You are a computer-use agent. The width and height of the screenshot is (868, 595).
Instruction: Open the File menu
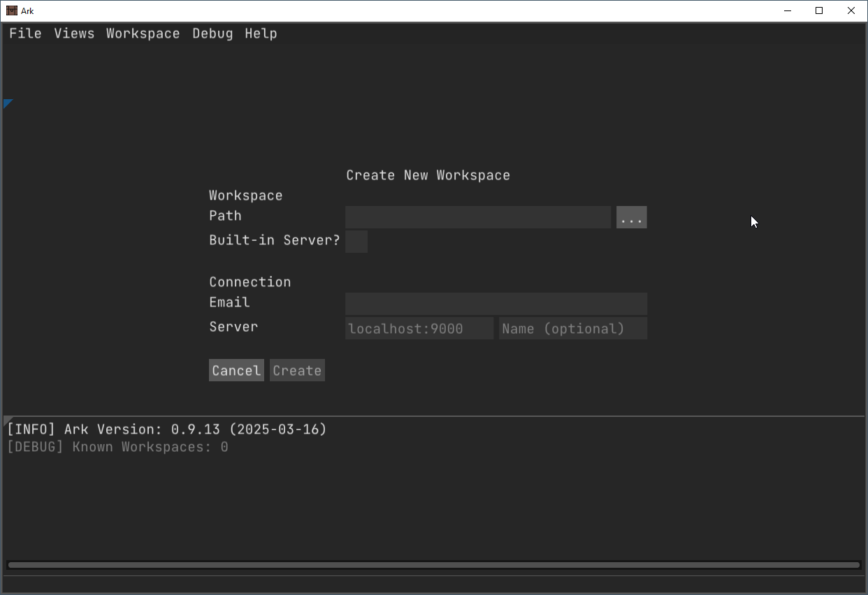[25, 34]
